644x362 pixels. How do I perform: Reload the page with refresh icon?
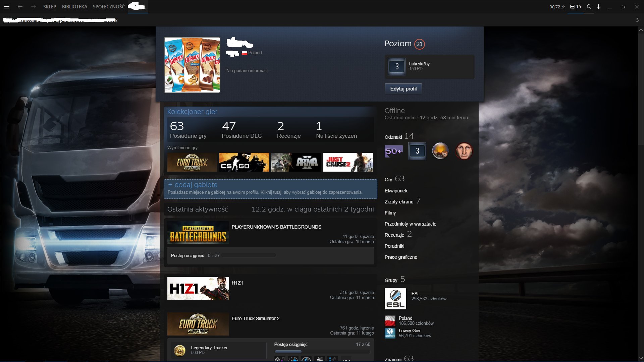637,20
